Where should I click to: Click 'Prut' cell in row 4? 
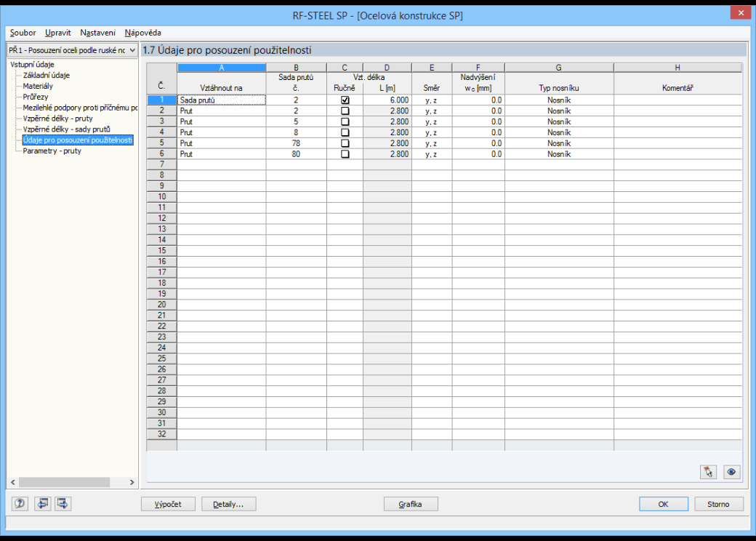click(x=221, y=132)
